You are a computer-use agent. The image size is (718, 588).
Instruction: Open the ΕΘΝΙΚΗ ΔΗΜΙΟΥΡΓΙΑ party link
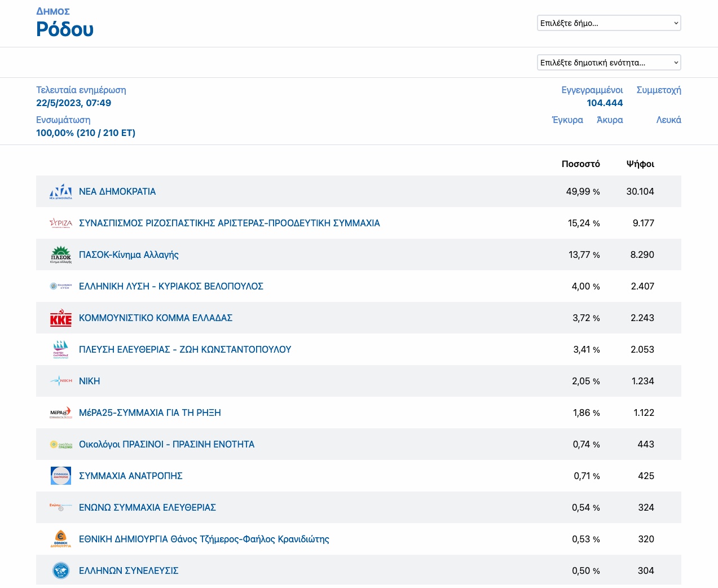pos(204,539)
